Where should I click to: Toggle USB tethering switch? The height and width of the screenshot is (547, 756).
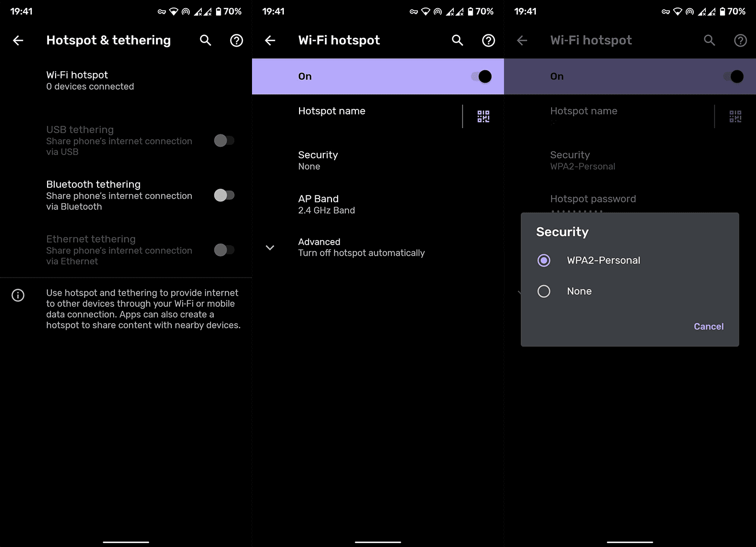(224, 140)
